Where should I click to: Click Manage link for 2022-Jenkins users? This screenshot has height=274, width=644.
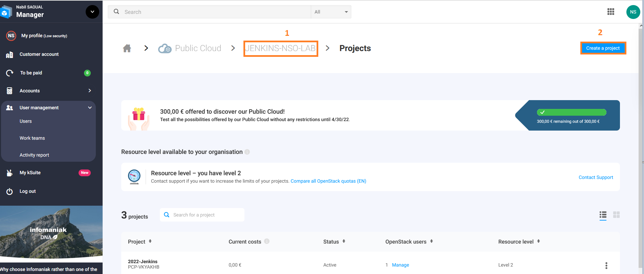pos(401,265)
